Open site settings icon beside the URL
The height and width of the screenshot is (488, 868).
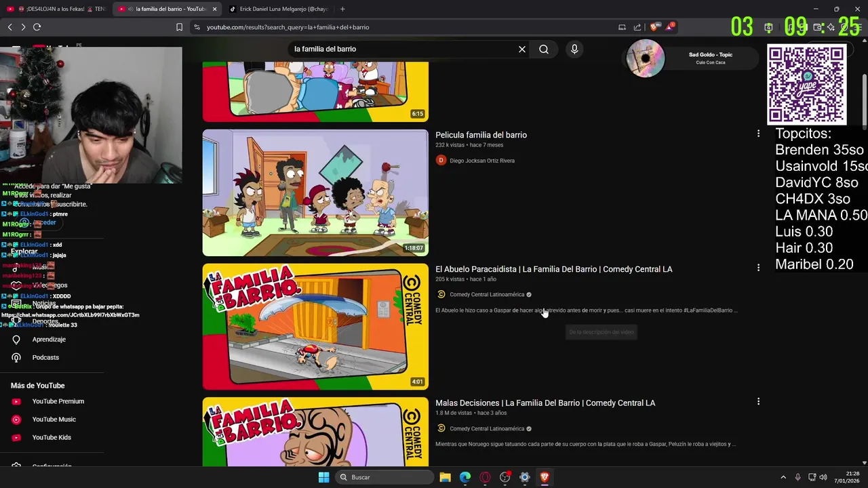point(197,27)
